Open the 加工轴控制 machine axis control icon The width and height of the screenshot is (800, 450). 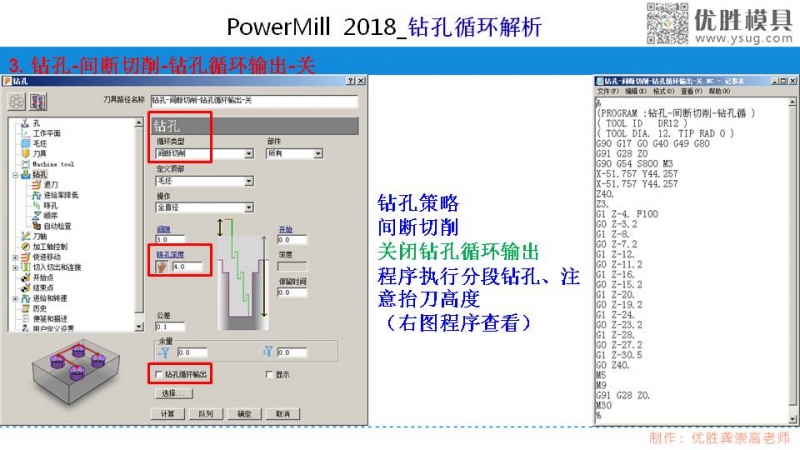[x=26, y=246]
